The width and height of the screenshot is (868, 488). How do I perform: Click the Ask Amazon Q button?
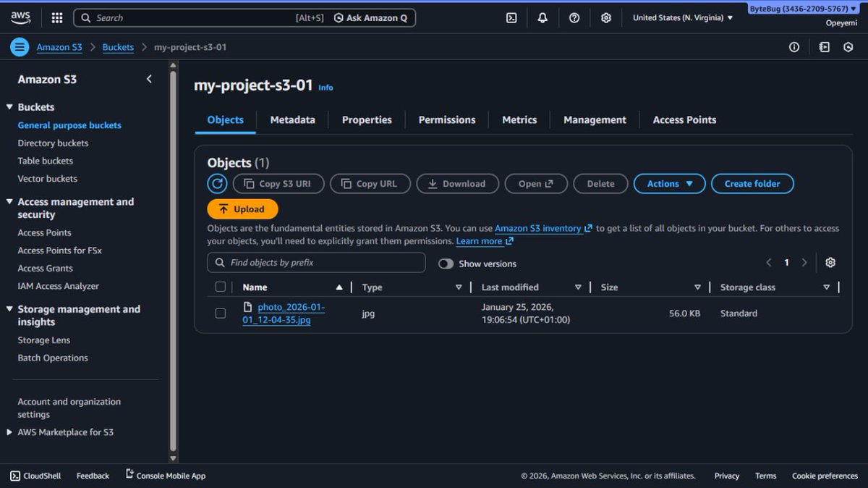point(371,18)
